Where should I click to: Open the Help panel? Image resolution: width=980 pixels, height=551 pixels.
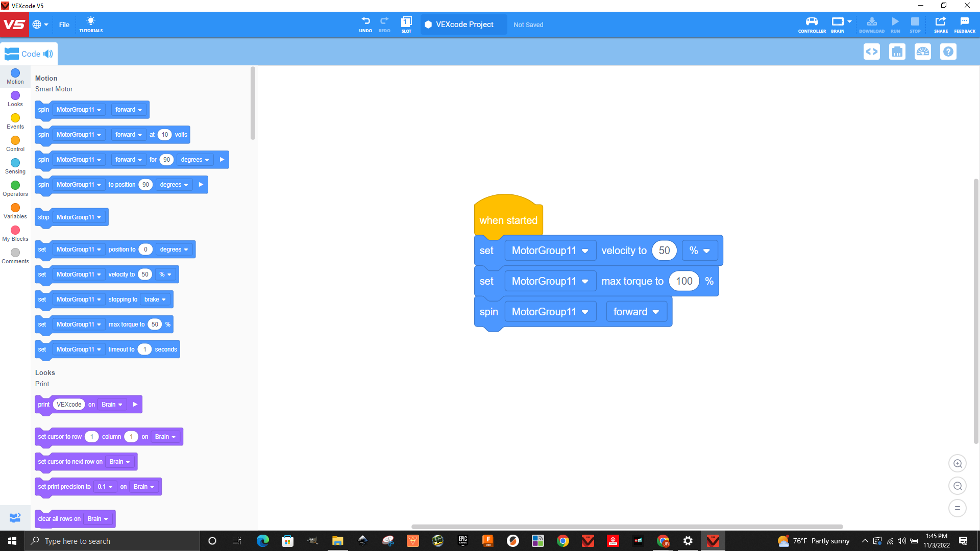(948, 52)
